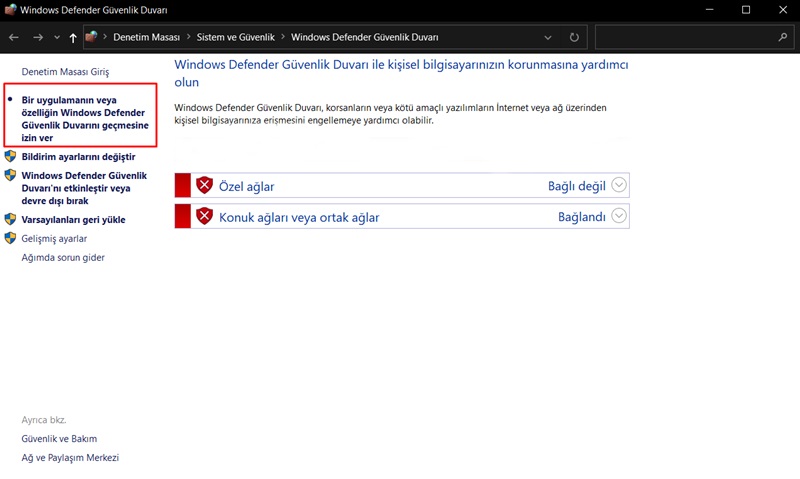Open Denetim Masası Giriş link
800x479 pixels.
65,72
